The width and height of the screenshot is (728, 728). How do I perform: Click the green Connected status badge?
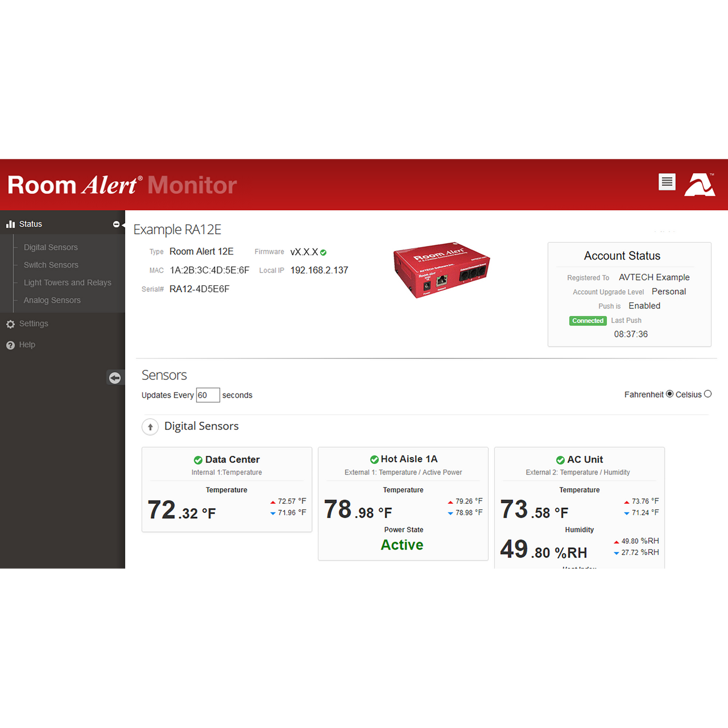588,321
